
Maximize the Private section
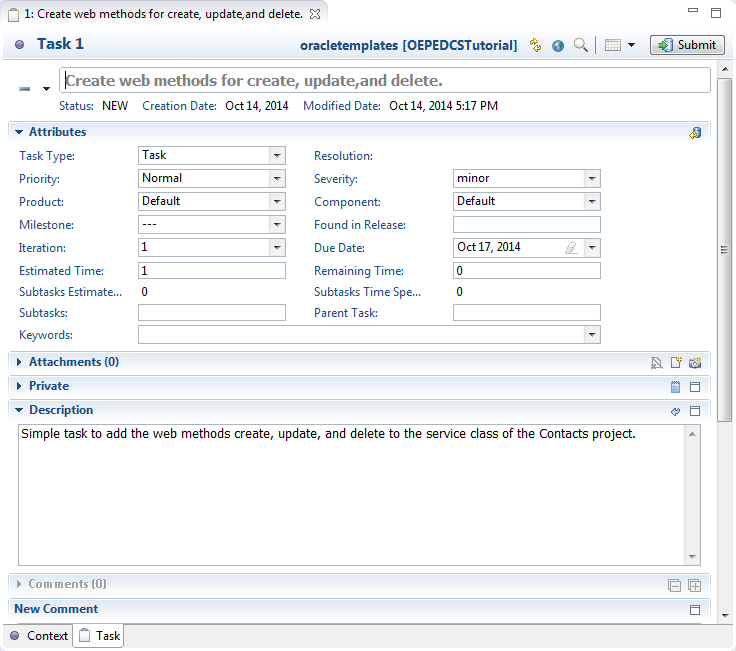coord(695,387)
